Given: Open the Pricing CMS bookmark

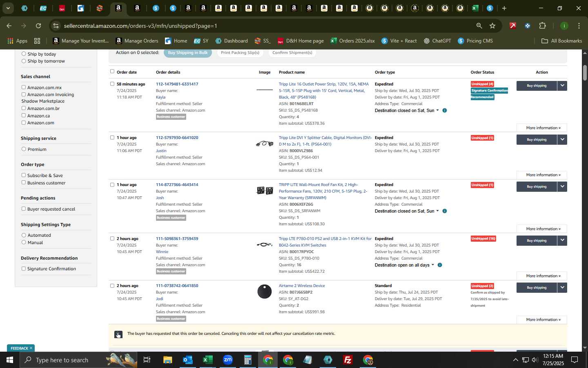Looking at the screenshot, I should (x=475, y=41).
